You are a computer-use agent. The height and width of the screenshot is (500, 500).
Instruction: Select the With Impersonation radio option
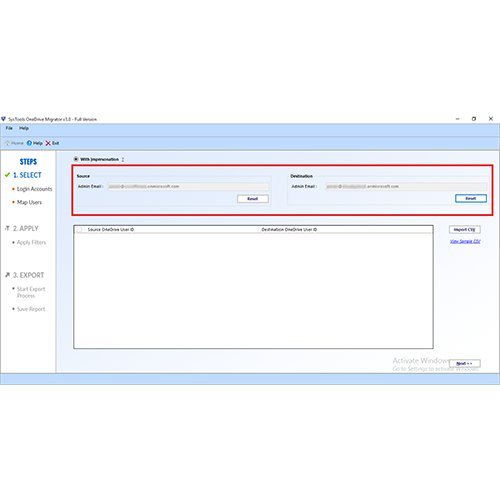[76, 159]
